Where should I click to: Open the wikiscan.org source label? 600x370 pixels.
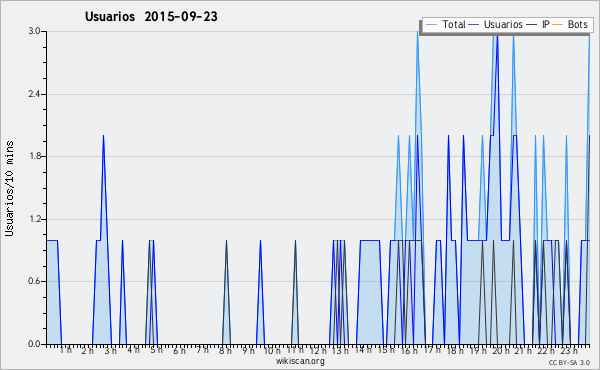click(300, 361)
